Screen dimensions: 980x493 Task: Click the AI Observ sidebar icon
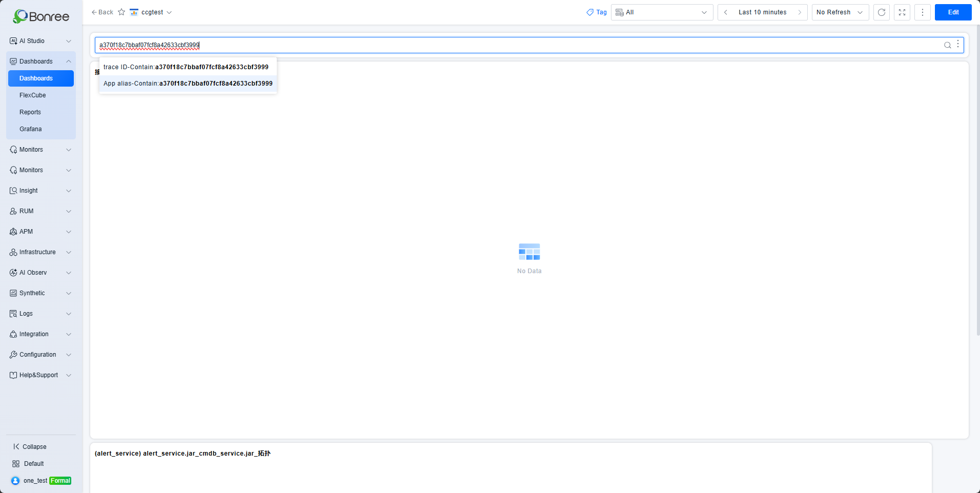click(13, 273)
